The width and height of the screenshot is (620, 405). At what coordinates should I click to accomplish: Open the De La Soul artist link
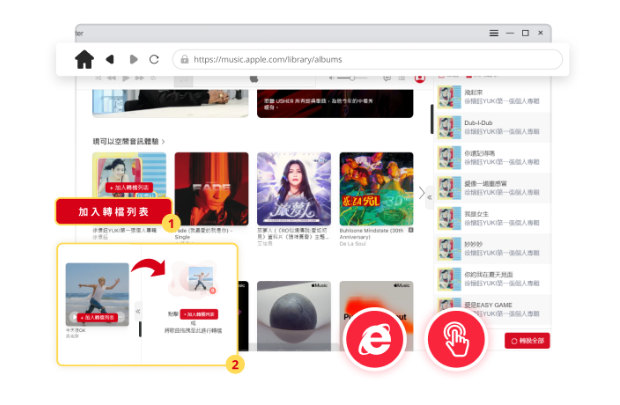tap(353, 244)
